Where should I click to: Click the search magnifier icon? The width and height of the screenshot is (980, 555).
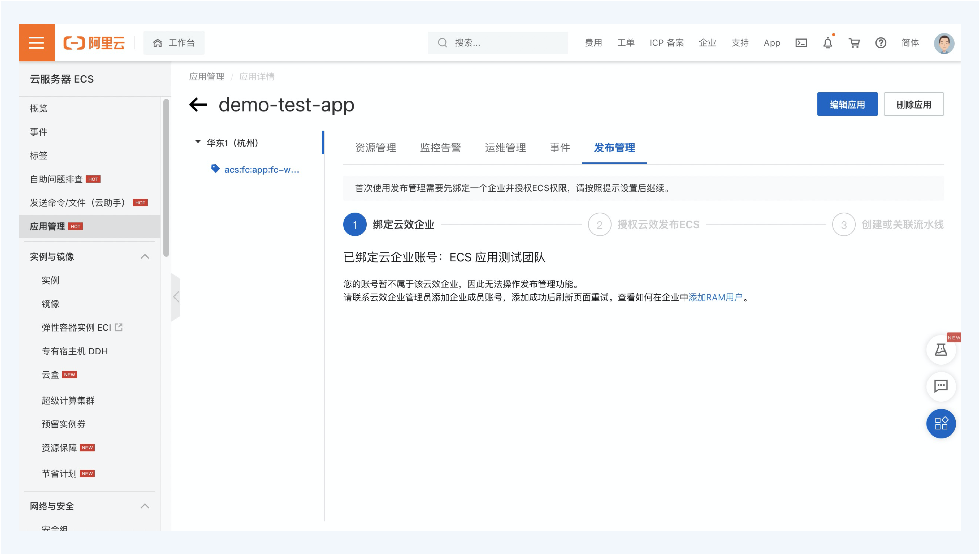click(x=442, y=43)
